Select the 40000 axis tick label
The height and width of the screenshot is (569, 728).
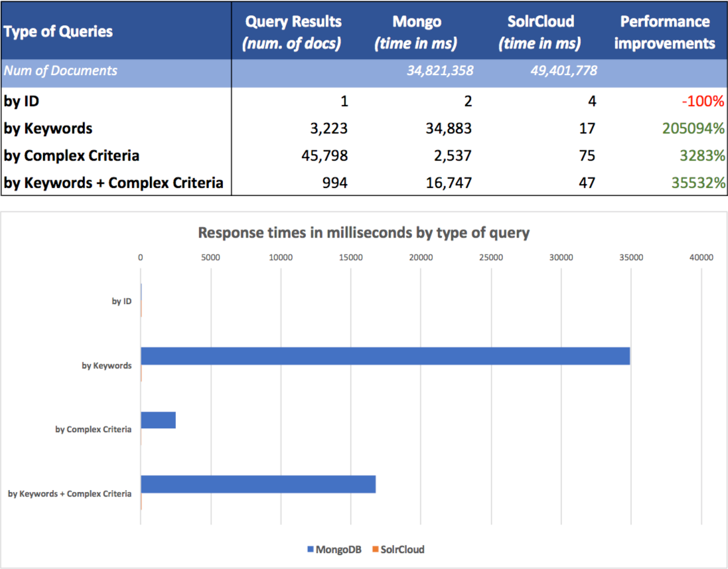tap(701, 258)
